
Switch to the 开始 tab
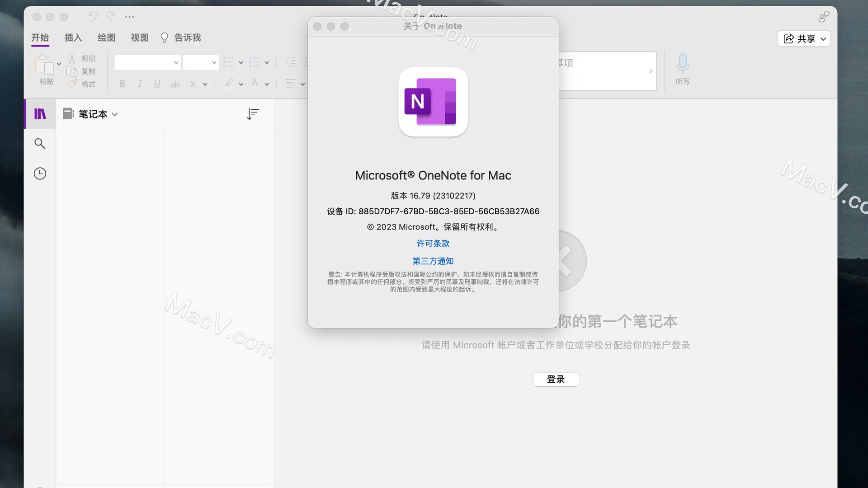coord(40,38)
